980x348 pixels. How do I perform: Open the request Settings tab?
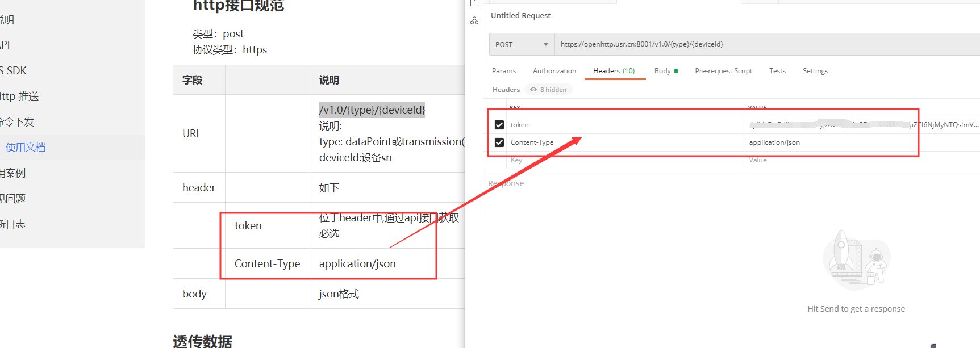(815, 71)
